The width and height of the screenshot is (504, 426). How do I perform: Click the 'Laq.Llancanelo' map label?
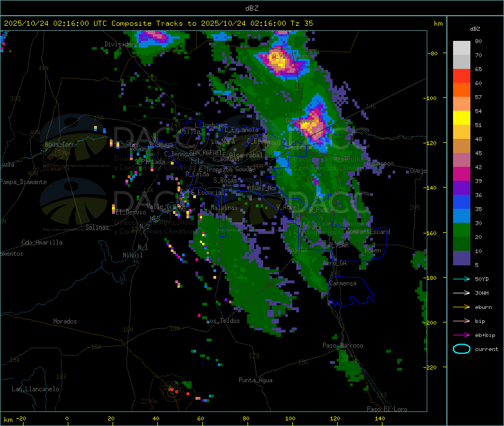click(x=35, y=389)
